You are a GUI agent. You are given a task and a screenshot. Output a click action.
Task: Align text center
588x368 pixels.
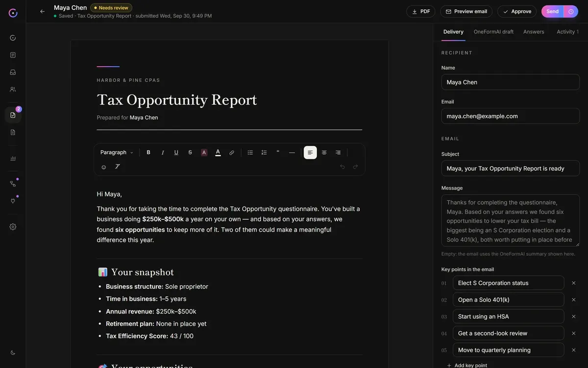click(324, 153)
